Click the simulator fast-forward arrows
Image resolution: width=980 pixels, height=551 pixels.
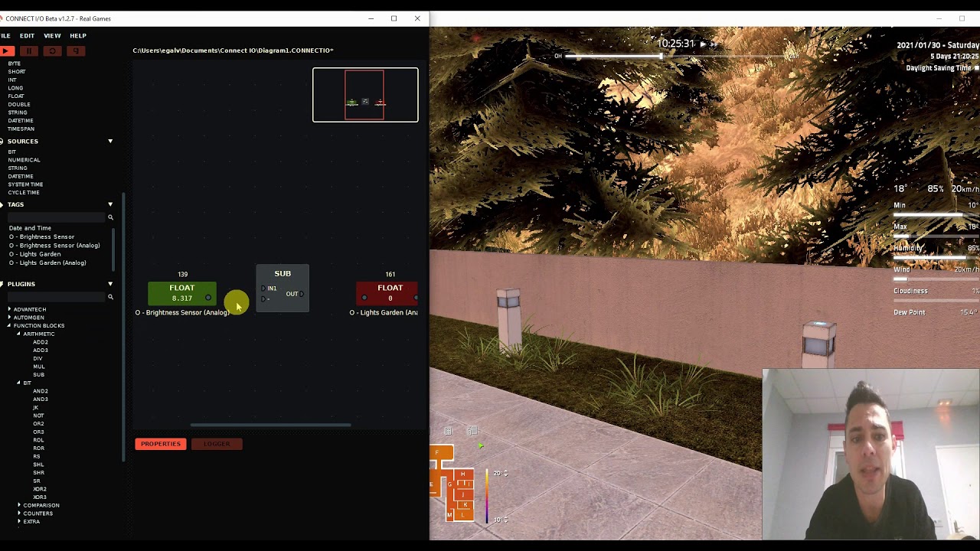tap(714, 44)
